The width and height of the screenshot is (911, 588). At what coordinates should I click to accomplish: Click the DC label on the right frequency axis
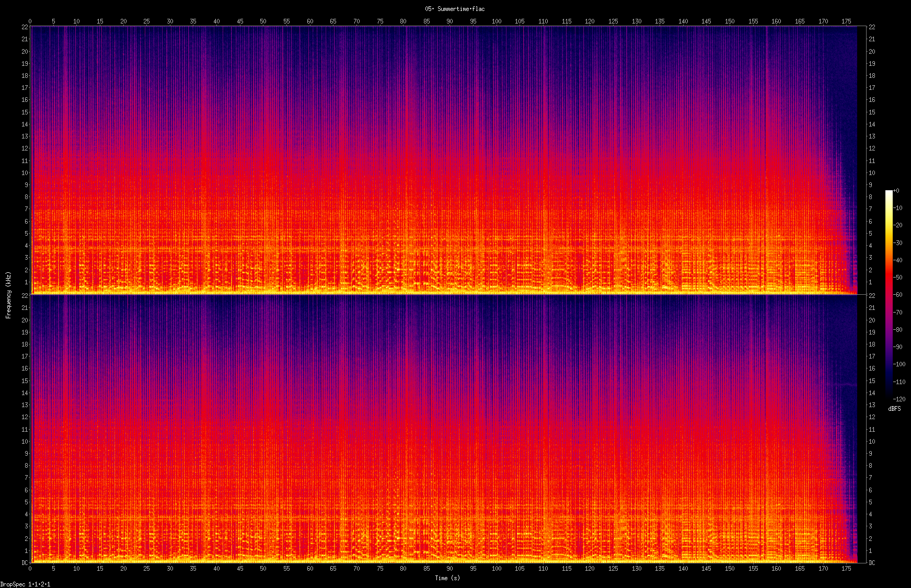872,563
